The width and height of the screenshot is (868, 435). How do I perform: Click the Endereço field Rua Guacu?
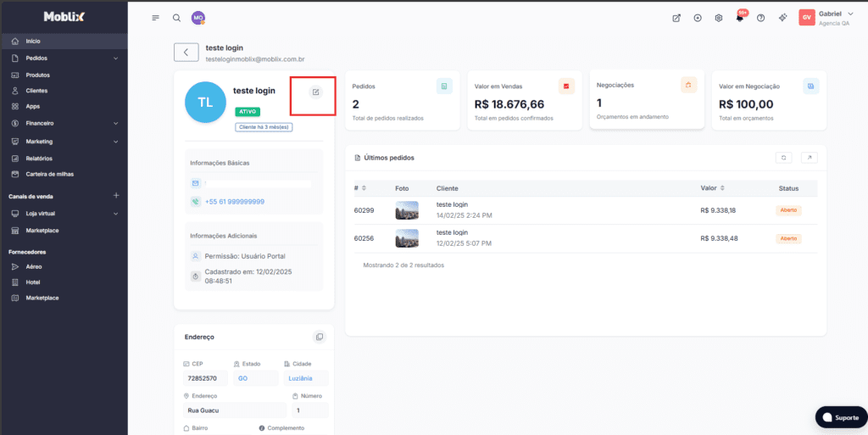tap(235, 410)
